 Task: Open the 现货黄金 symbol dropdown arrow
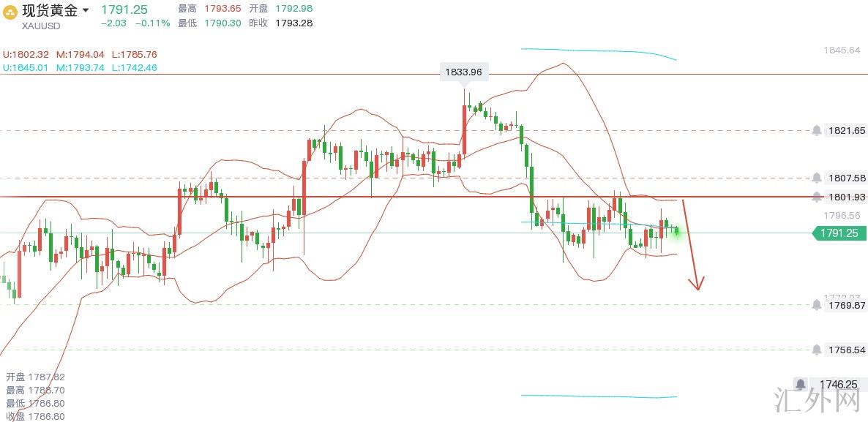(x=85, y=10)
